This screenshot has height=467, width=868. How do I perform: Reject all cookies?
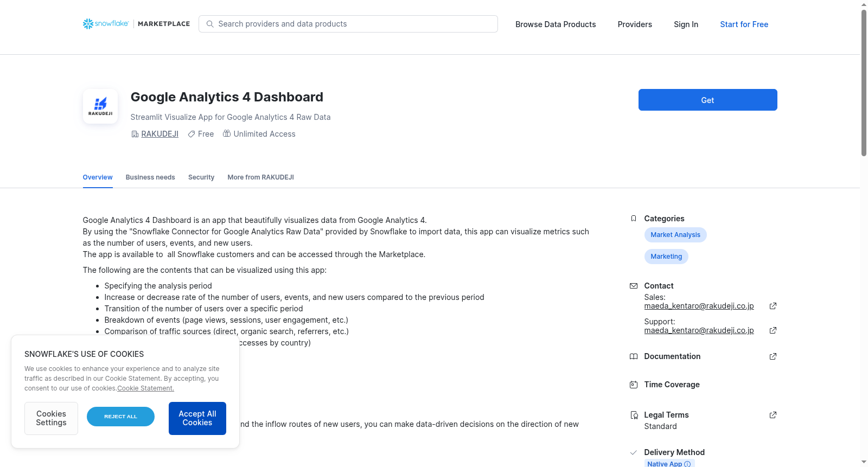120,417
